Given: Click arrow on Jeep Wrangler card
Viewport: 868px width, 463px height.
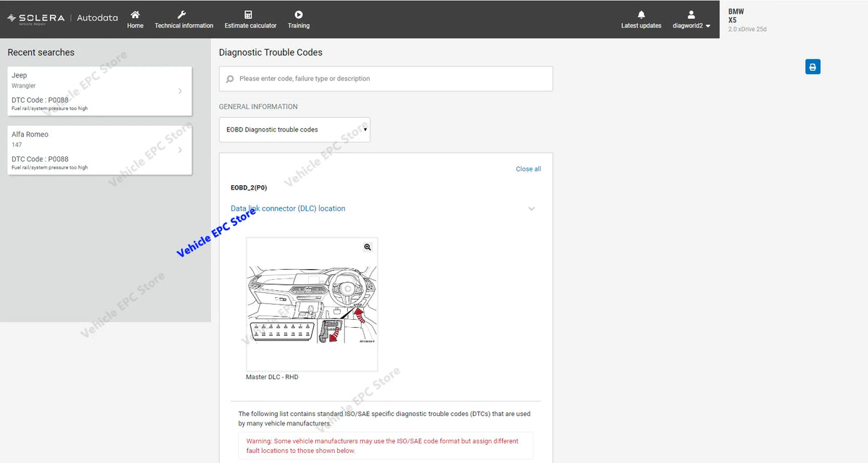Looking at the screenshot, I should click(x=180, y=91).
